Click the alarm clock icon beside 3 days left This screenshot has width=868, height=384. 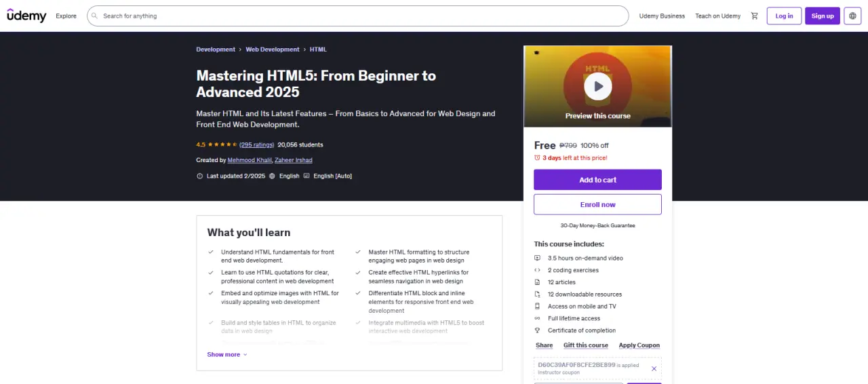(x=537, y=157)
